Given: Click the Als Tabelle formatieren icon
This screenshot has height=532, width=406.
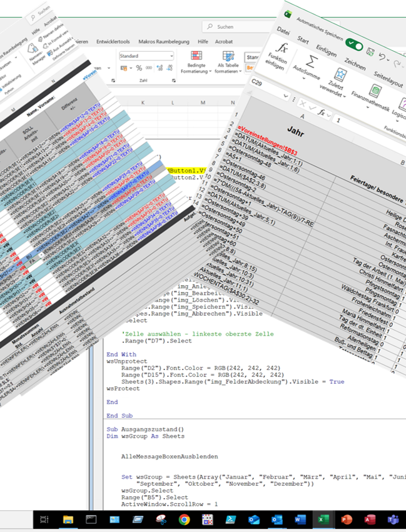Looking at the screenshot, I should coord(228,56).
